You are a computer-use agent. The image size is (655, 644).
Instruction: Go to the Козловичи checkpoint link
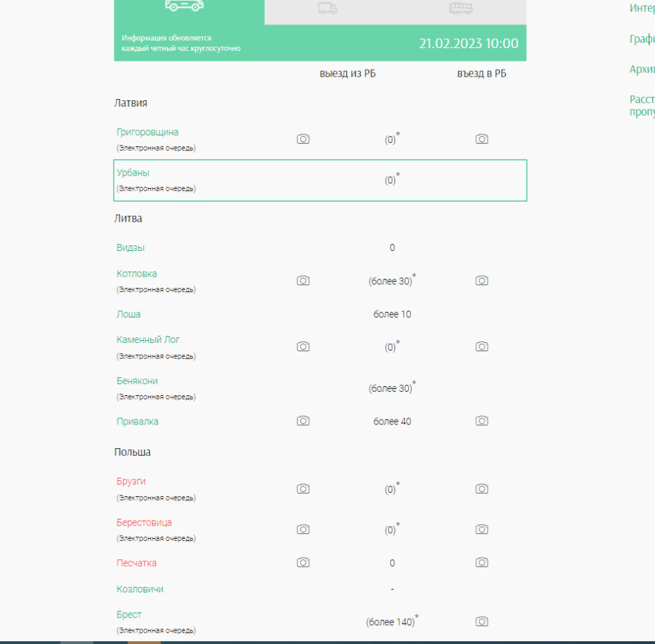point(140,589)
